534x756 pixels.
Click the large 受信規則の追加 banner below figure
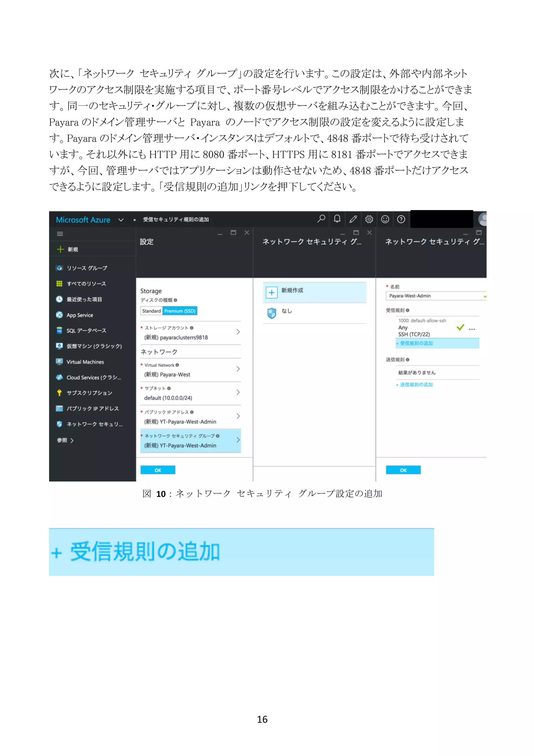[x=241, y=551]
